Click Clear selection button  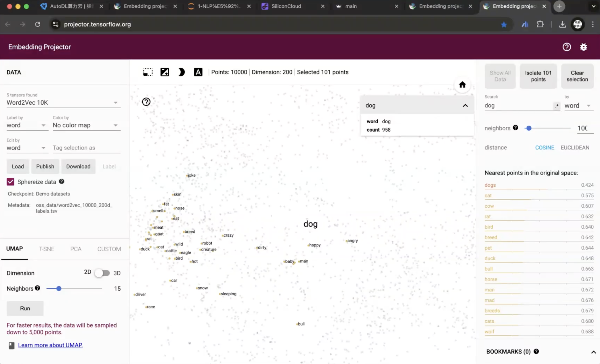pos(577,76)
